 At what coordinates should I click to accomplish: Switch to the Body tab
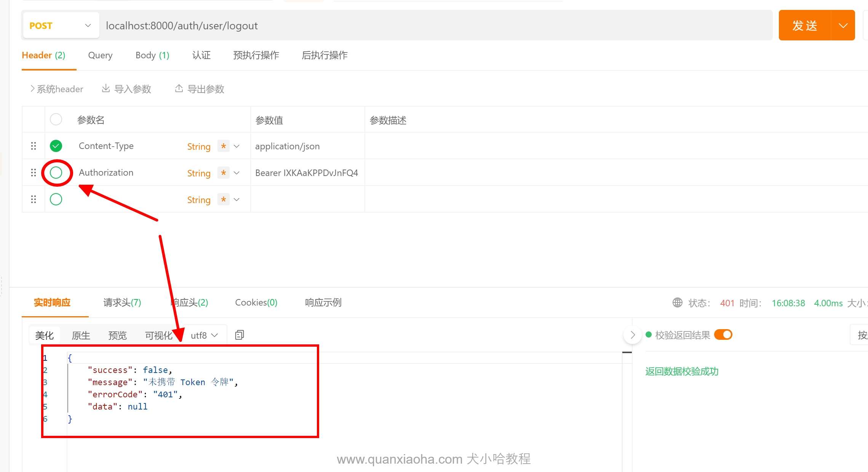tap(152, 55)
